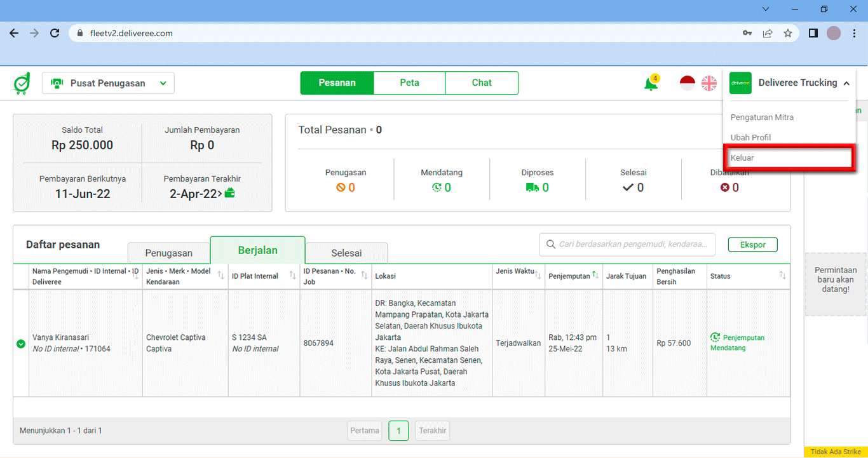Click the tab search chevron in title bar
The height and width of the screenshot is (458, 868).
point(766,9)
